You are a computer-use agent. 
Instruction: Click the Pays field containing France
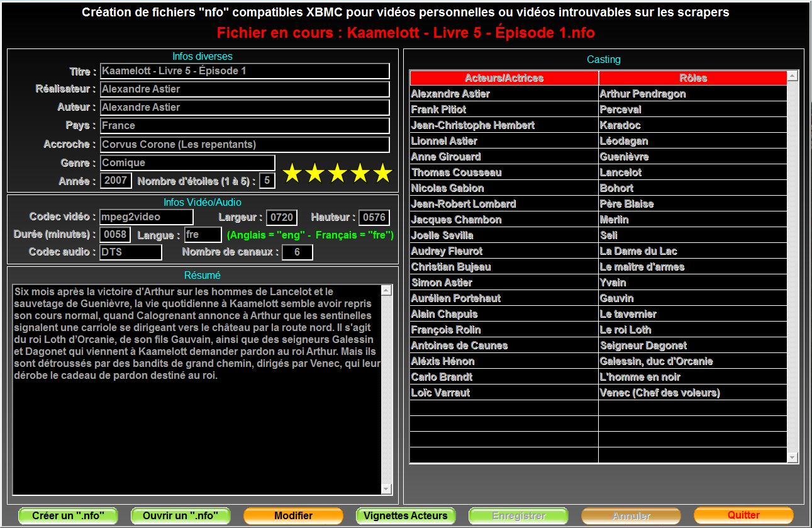(245, 126)
